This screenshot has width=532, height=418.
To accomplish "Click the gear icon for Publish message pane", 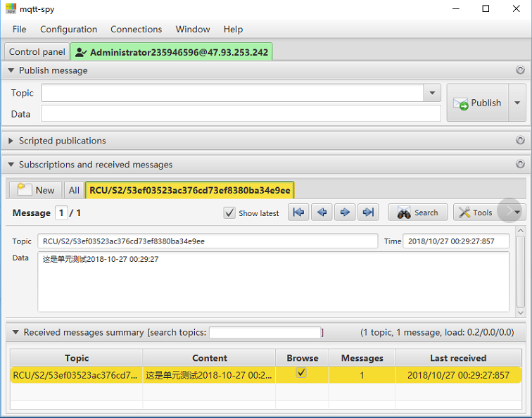I will [x=520, y=70].
